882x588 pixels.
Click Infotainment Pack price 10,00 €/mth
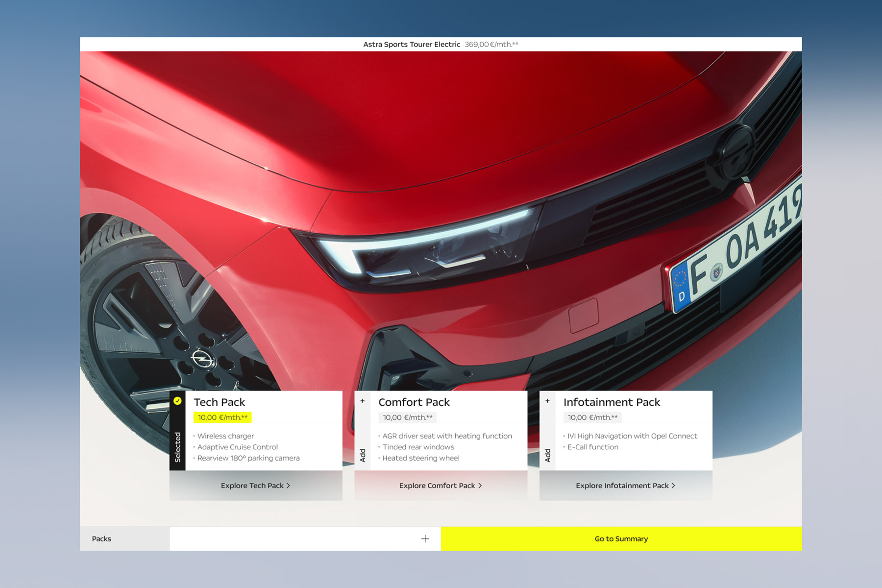pyautogui.click(x=592, y=417)
